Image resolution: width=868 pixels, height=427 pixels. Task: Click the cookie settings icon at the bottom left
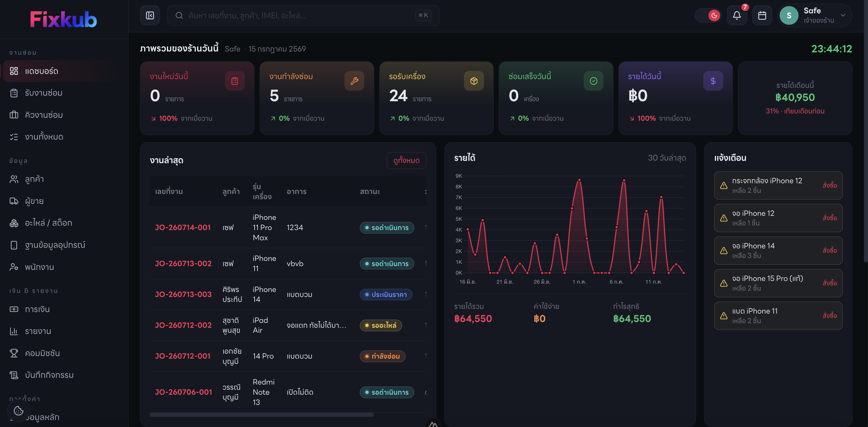point(19,410)
